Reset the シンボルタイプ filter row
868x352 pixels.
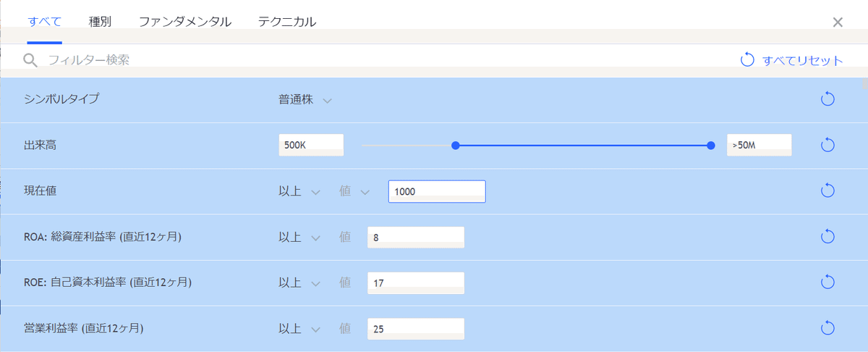tap(828, 99)
